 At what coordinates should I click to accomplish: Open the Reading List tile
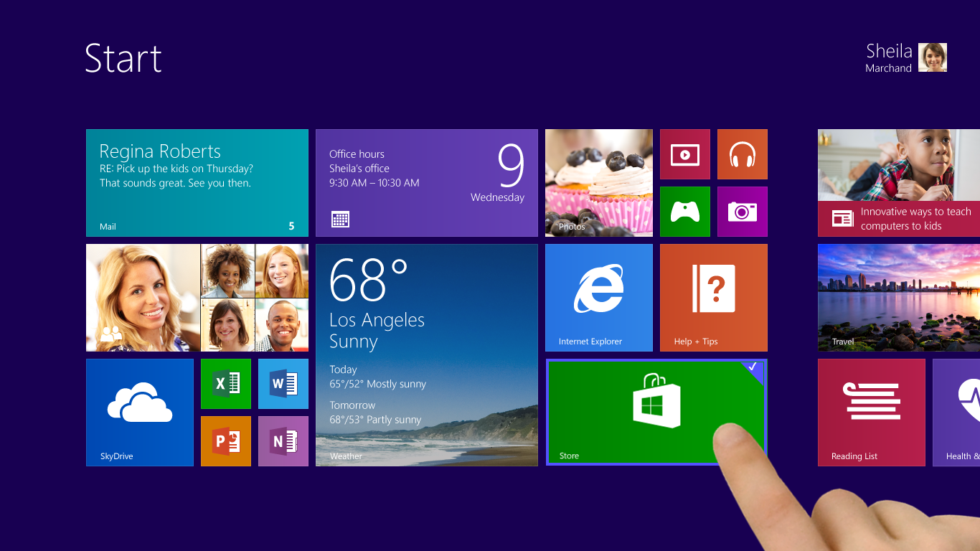click(x=872, y=413)
